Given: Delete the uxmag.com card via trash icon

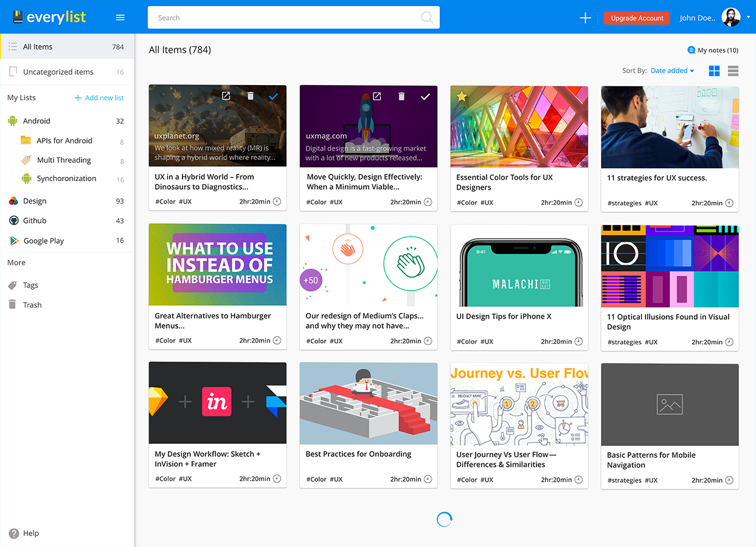Looking at the screenshot, I should pyautogui.click(x=401, y=96).
